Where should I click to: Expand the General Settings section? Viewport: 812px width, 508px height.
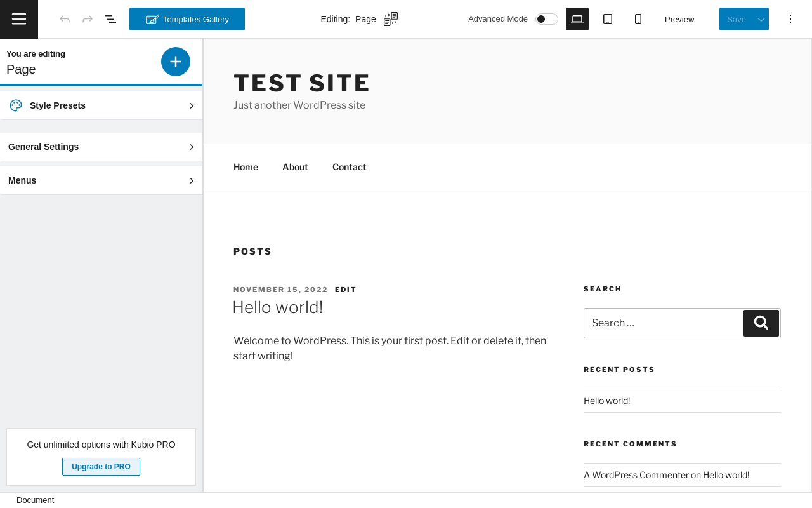pos(101,147)
